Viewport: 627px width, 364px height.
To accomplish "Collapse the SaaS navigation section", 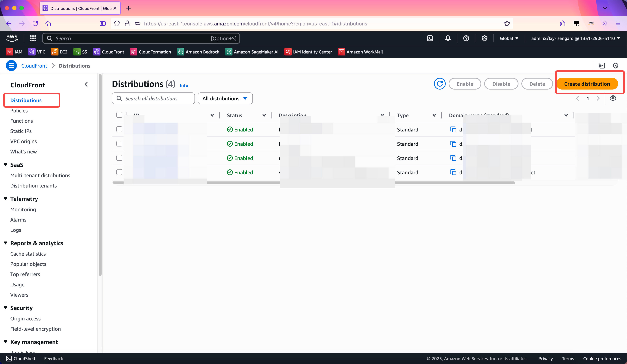I will [x=5, y=164].
